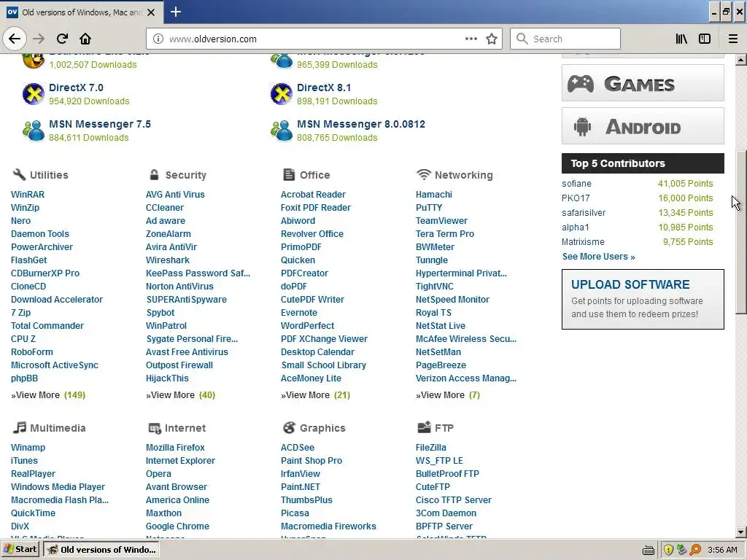Click the Security padlock icon
This screenshot has height=560, width=747.
[154, 175]
